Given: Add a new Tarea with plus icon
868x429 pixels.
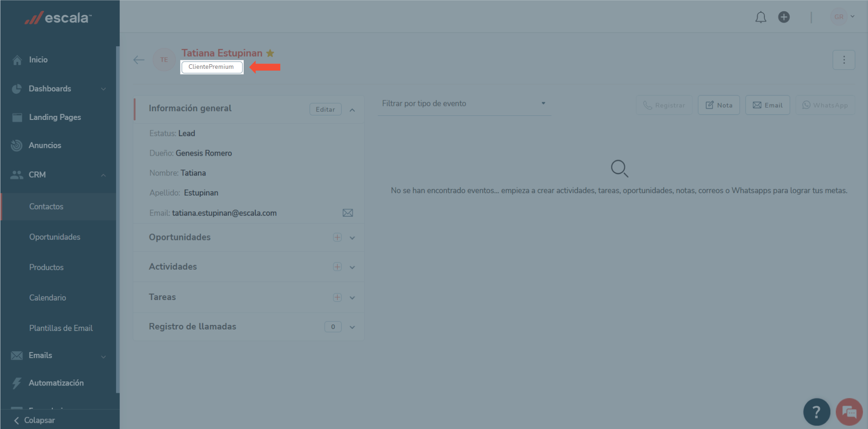Looking at the screenshot, I should pyautogui.click(x=337, y=297).
